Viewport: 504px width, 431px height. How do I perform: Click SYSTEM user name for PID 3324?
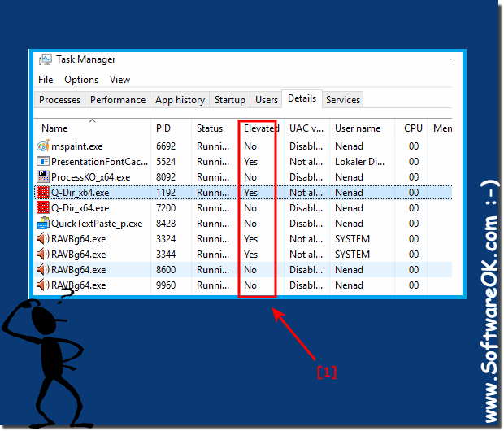point(352,239)
